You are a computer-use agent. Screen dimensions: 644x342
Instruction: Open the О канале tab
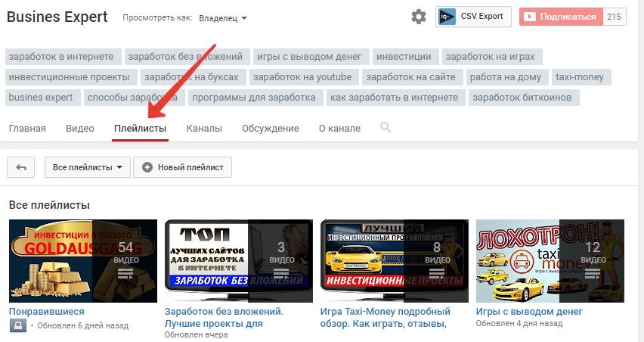(339, 129)
